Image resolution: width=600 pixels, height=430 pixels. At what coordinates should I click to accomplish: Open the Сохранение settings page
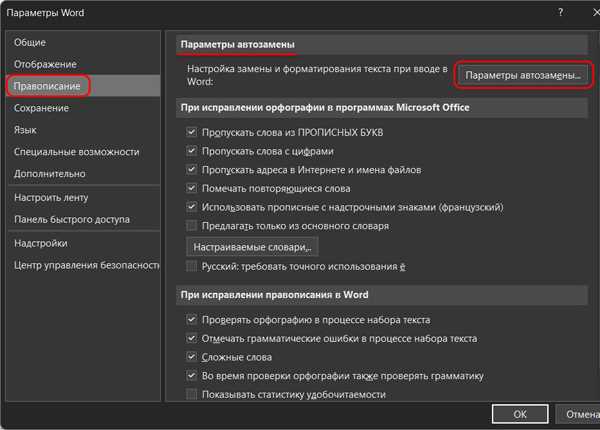[41, 108]
